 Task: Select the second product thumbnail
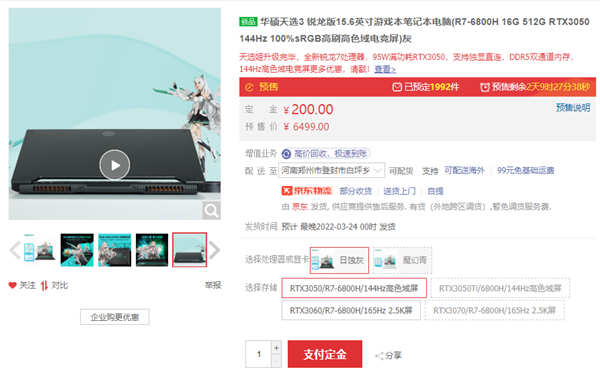77,250
